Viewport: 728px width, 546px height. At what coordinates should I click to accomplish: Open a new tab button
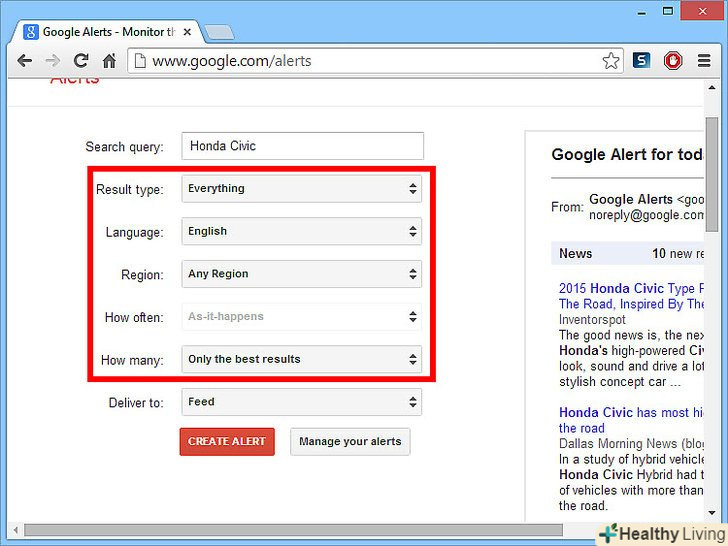tap(219, 32)
